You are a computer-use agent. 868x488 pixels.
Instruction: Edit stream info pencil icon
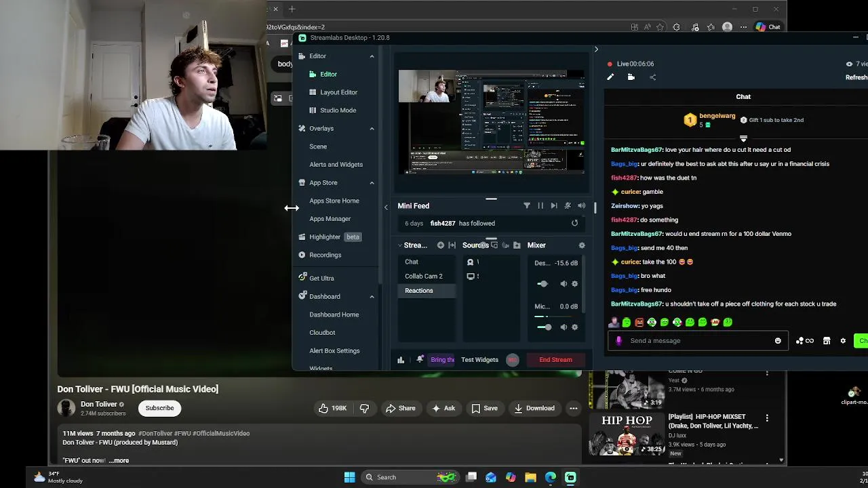[x=610, y=77]
